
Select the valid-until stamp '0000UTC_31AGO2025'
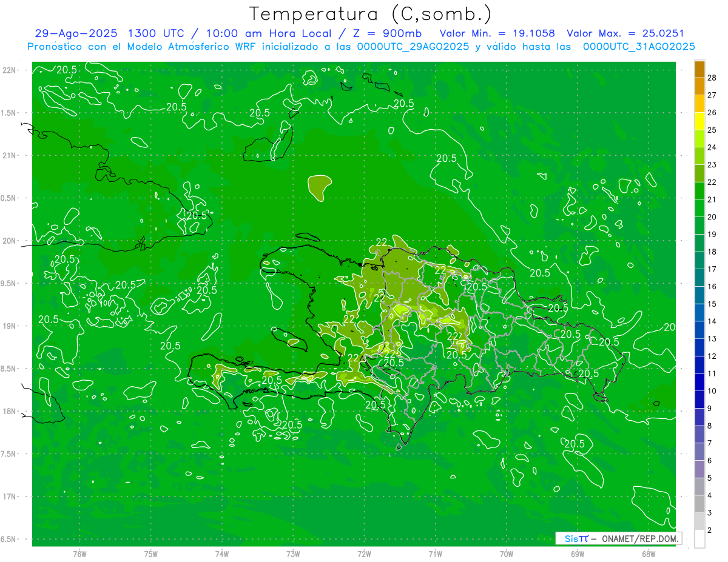click(x=638, y=46)
